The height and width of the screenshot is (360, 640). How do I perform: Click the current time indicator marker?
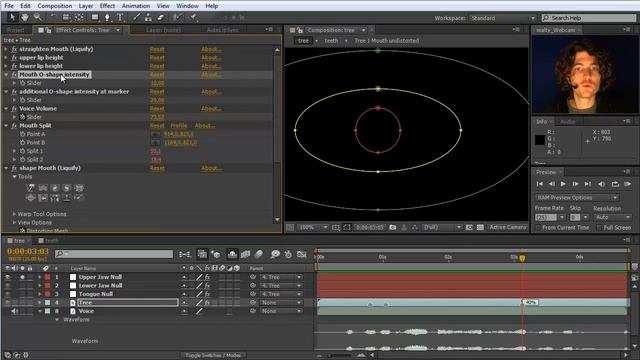[522, 258]
